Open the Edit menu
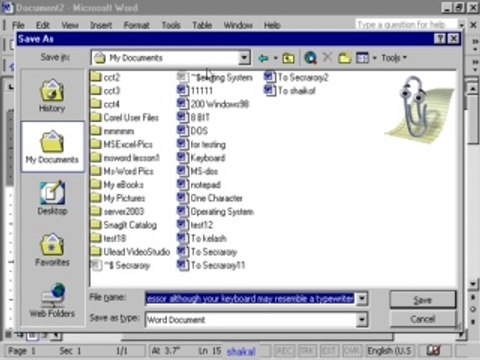480x360 pixels. pyautogui.click(x=43, y=25)
